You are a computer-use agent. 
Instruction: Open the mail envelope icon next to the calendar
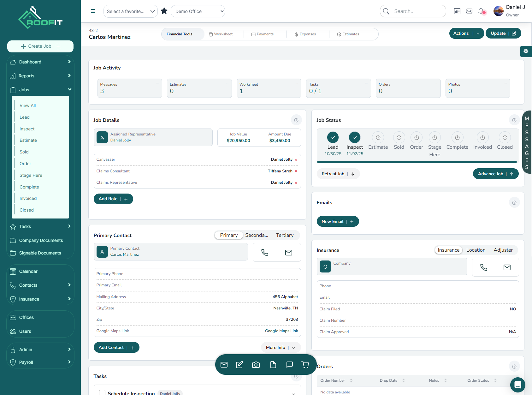[469, 11]
